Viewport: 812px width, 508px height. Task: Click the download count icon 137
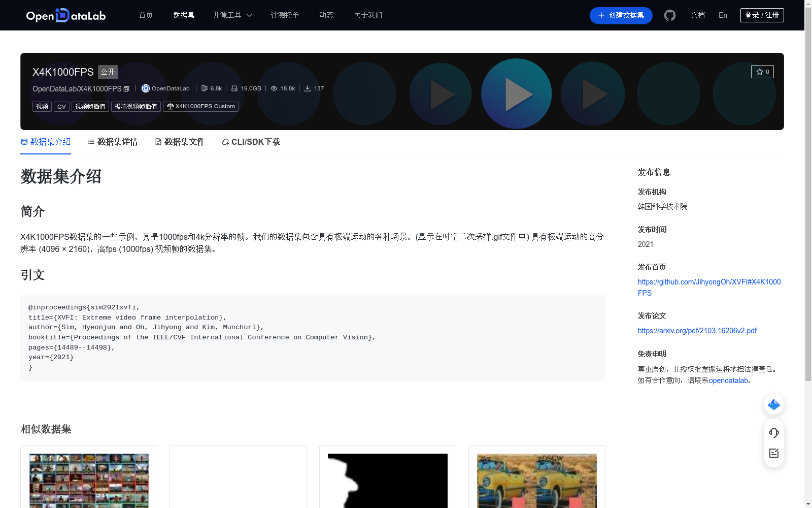point(308,88)
